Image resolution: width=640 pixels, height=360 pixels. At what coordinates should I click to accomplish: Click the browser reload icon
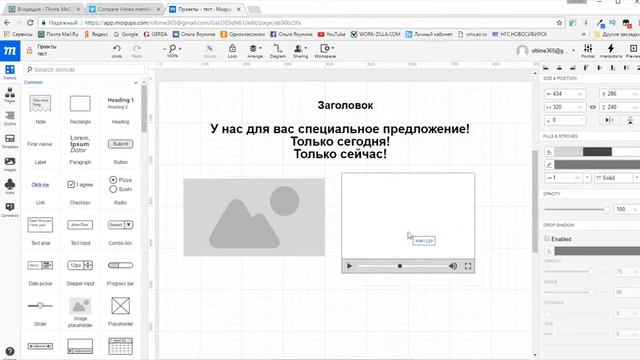[30, 23]
